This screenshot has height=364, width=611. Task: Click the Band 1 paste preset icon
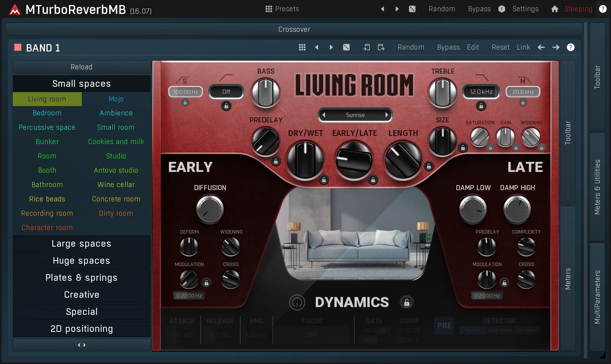[381, 47]
